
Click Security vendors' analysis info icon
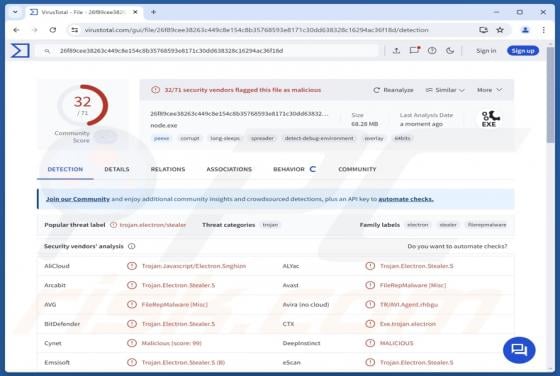click(132, 246)
